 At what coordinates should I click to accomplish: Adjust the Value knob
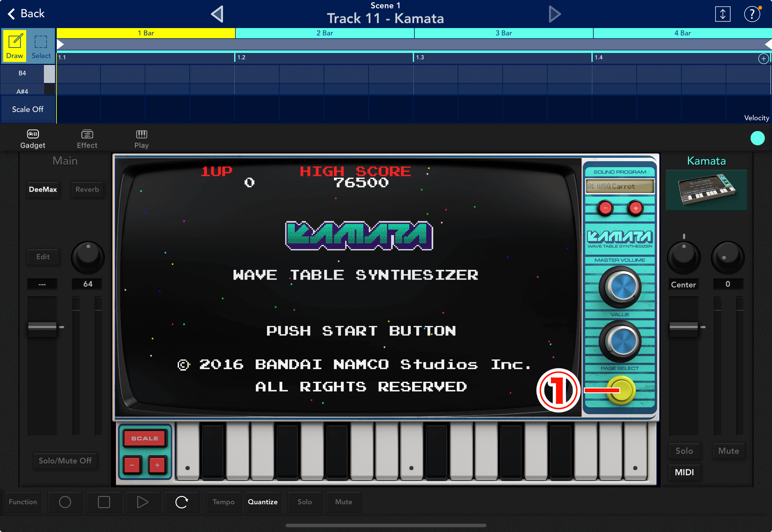620,341
